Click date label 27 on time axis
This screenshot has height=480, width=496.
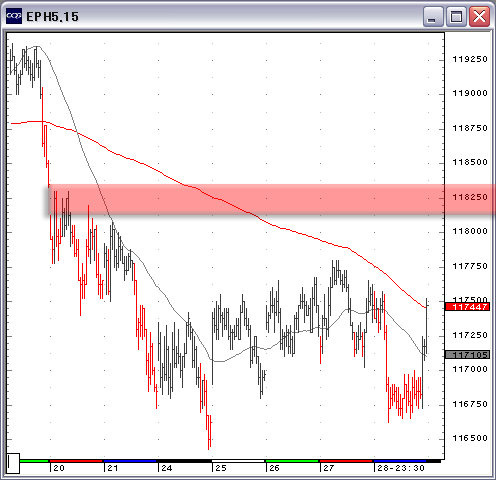point(329,468)
